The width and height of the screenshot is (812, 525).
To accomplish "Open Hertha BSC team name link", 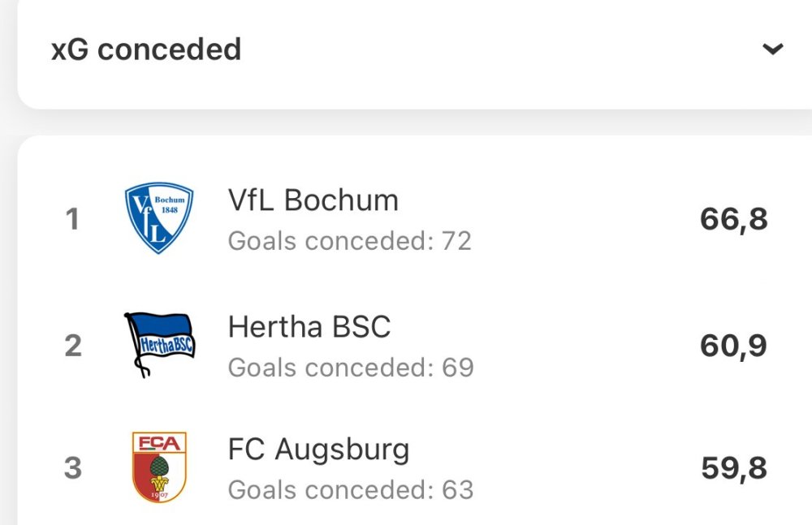I will click(x=309, y=327).
